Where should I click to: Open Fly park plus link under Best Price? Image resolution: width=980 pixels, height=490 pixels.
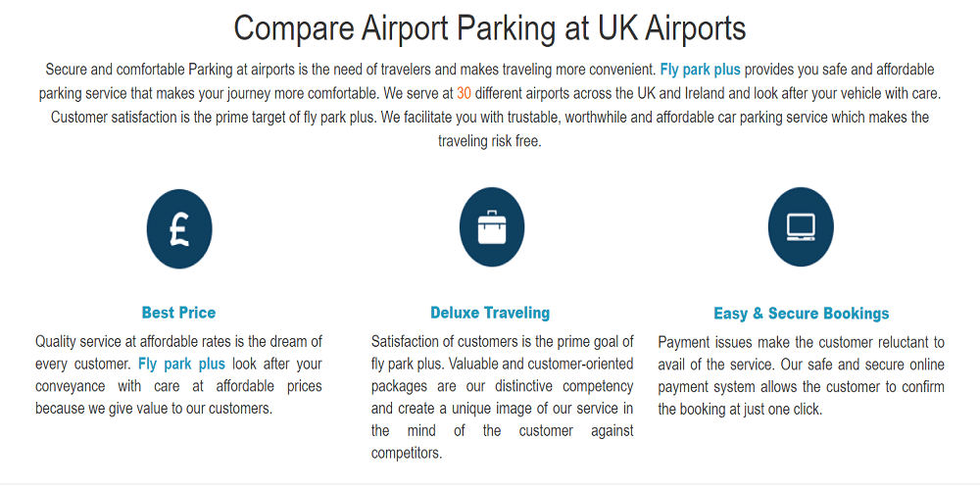(x=181, y=364)
